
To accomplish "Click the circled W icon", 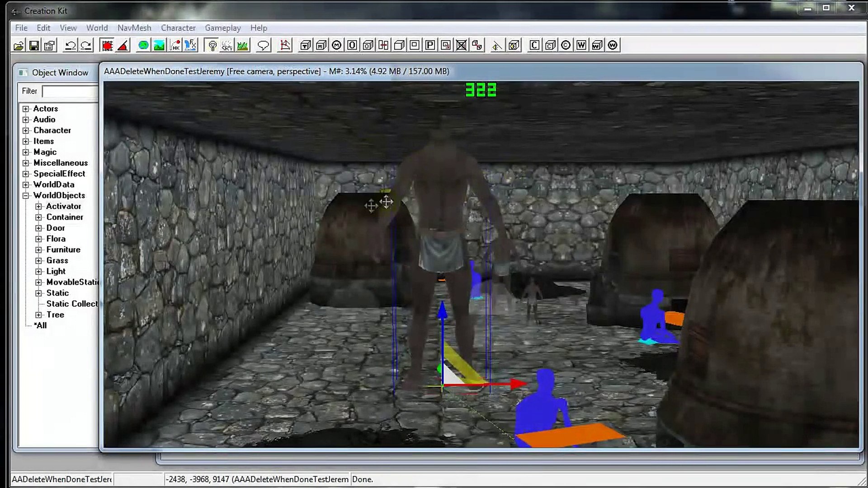I will tap(613, 45).
